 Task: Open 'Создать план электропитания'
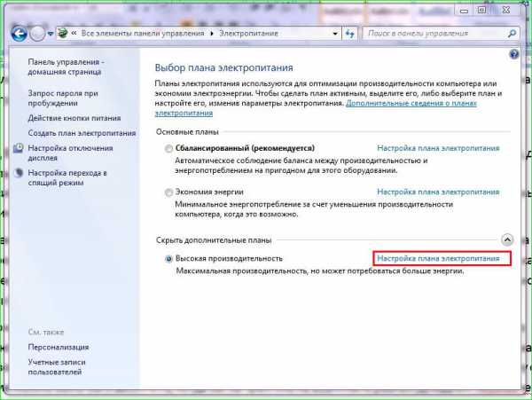pyautogui.click(x=82, y=133)
